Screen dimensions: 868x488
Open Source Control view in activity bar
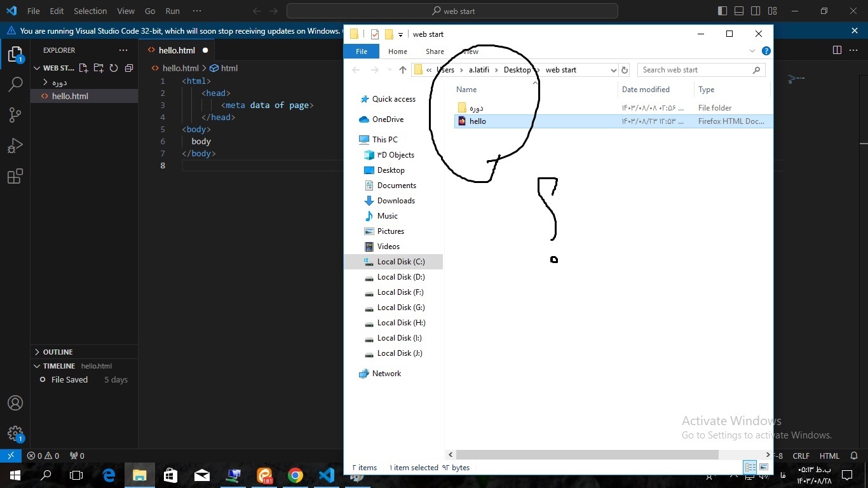click(x=15, y=114)
